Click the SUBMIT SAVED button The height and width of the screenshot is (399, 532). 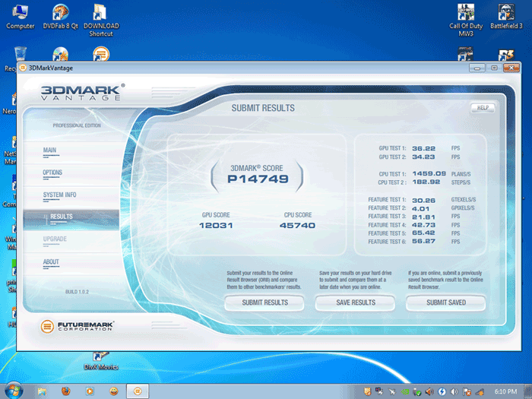click(x=446, y=302)
